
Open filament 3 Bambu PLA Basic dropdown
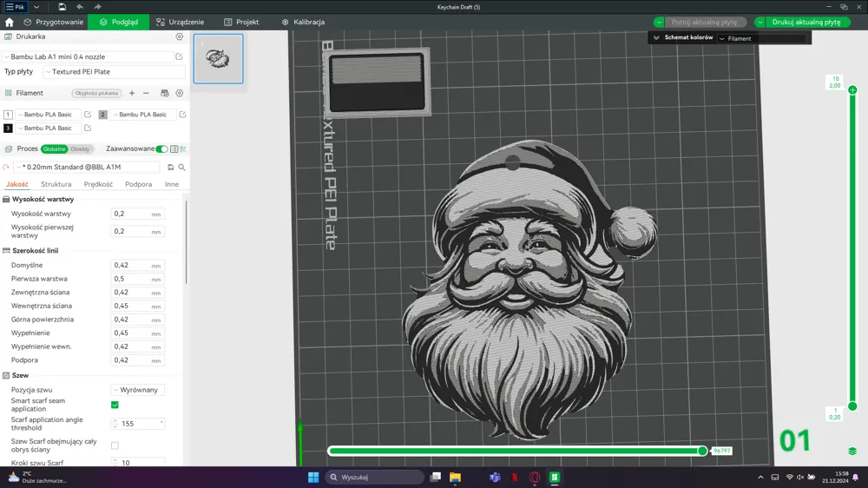point(48,128)
